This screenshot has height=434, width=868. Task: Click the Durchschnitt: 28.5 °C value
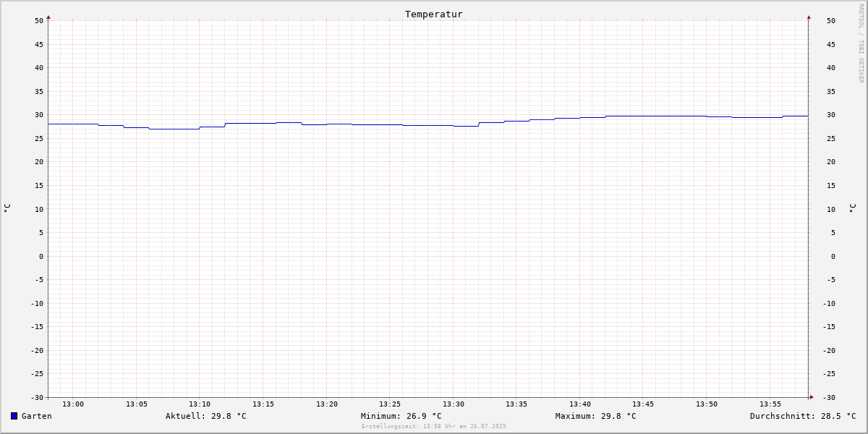[x=803, y=416]
